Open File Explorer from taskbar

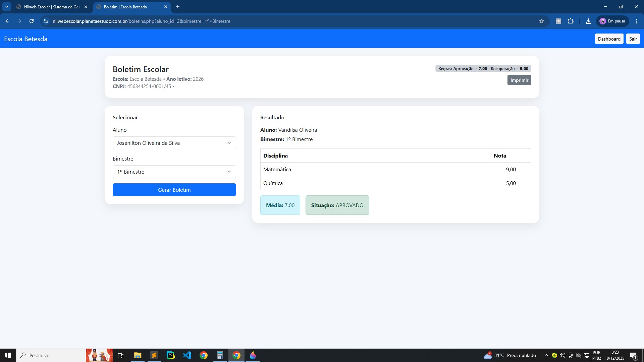coord(138,355)
